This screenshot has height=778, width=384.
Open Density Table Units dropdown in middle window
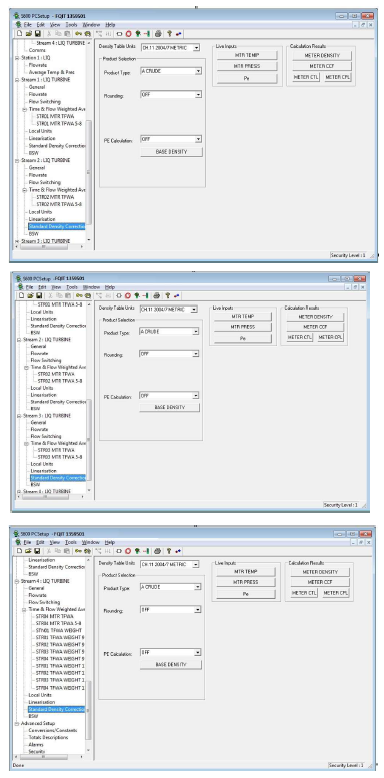(x=194, y=309)
